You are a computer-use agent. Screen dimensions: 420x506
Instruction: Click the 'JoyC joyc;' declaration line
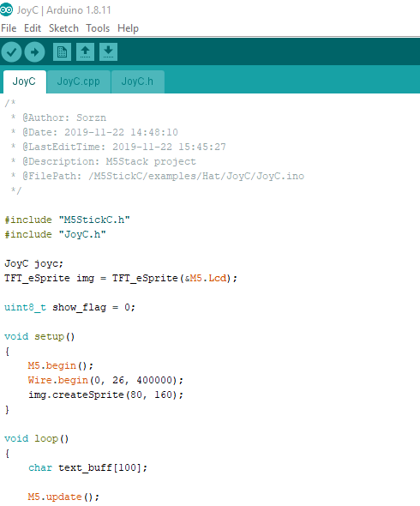tap(34, 263)
